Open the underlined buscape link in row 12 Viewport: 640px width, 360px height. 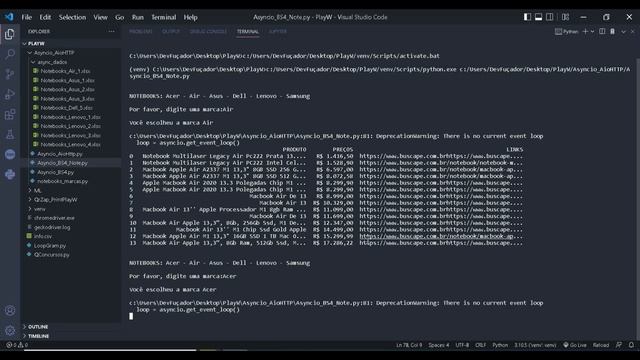coord(441,236)
